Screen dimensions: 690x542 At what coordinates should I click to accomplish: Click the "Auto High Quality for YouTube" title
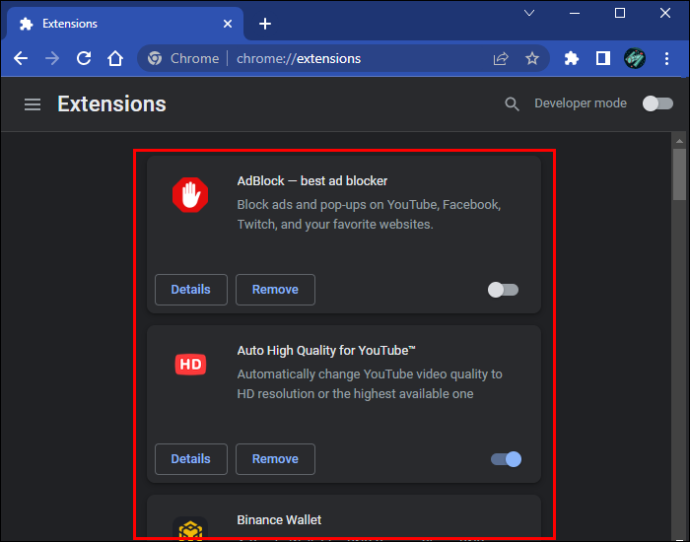tap(326, 351)
